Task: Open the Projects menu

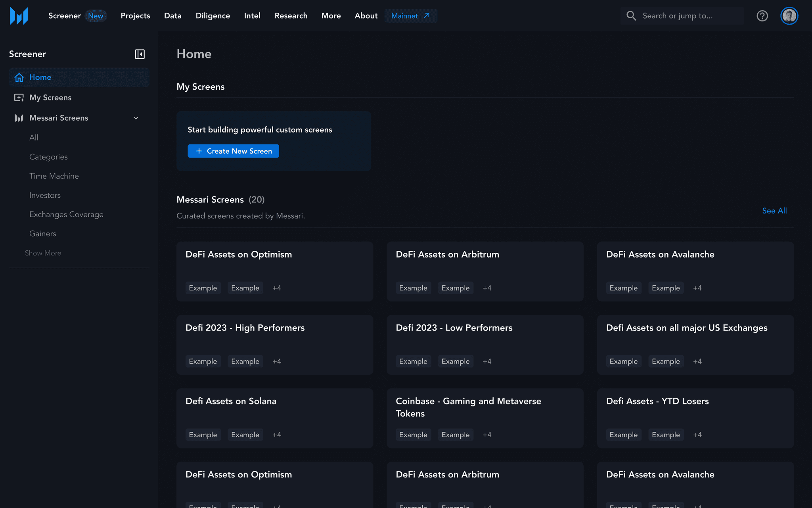Action: pyautogui.click(x=135, y=16)
